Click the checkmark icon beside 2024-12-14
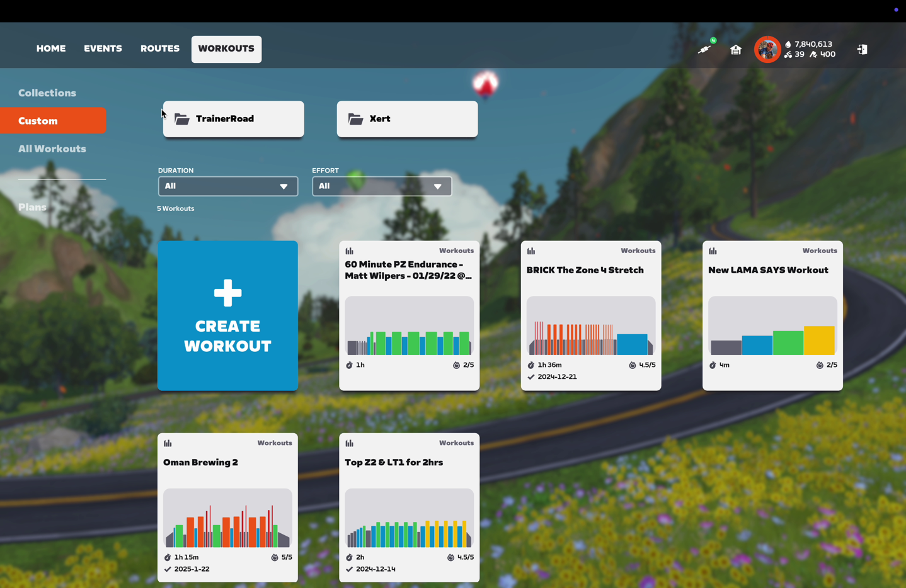Image resolution: width=906 pixels, height=588 pixels. pyautogui.click(x=349, y=569)
